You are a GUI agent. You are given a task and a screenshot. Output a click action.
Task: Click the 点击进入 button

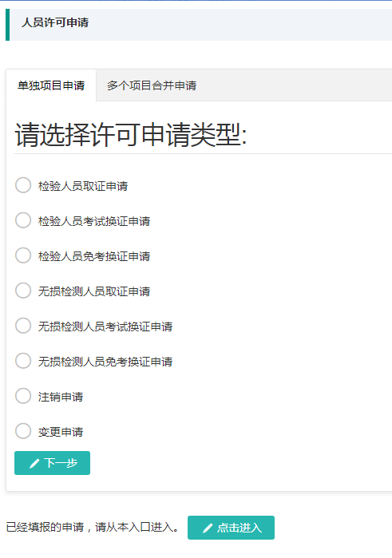231,528
